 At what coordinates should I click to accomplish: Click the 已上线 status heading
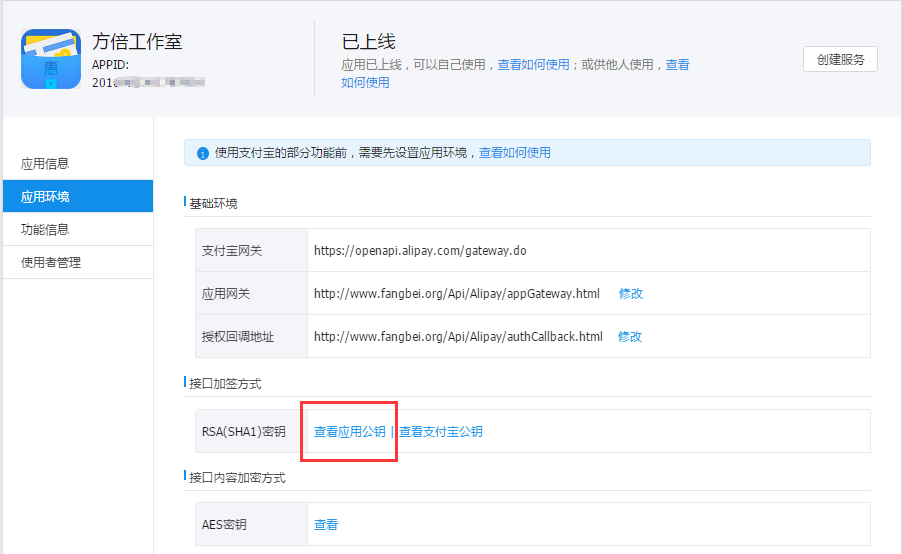[x=369, y=41]
